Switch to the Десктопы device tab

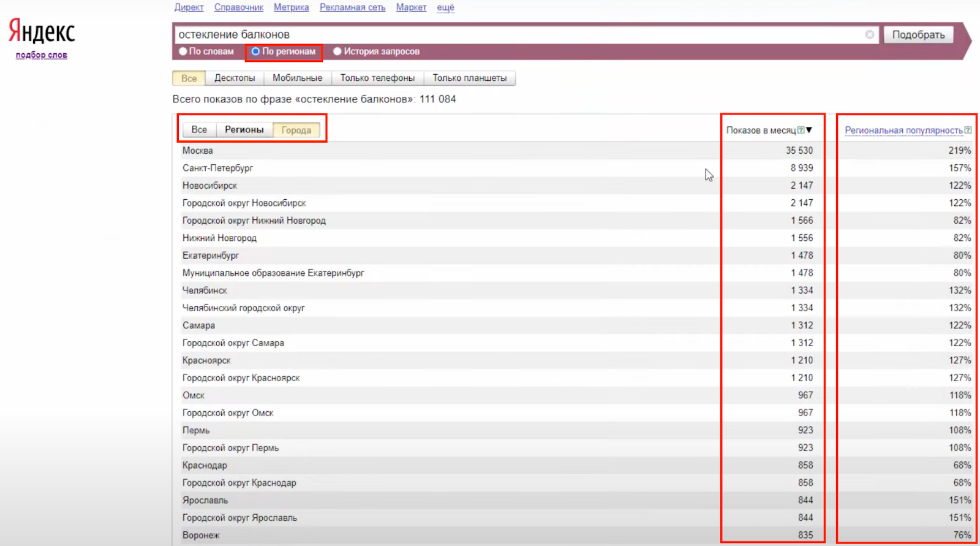click(x=234, y=78)
